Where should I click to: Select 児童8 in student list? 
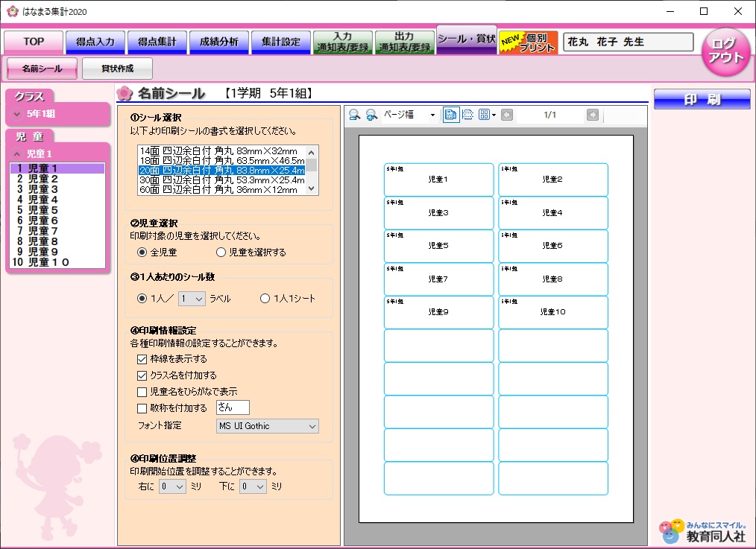(x=57, y=241)
